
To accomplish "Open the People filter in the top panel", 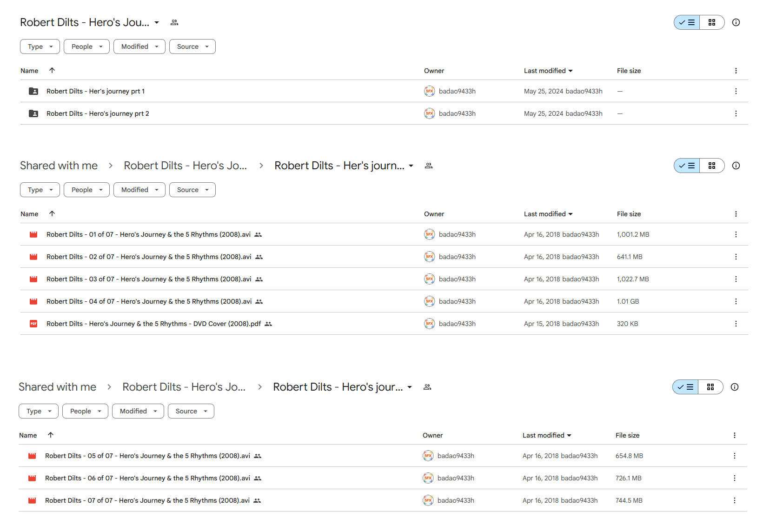I will pyautogui.click(x=87, y=47).
